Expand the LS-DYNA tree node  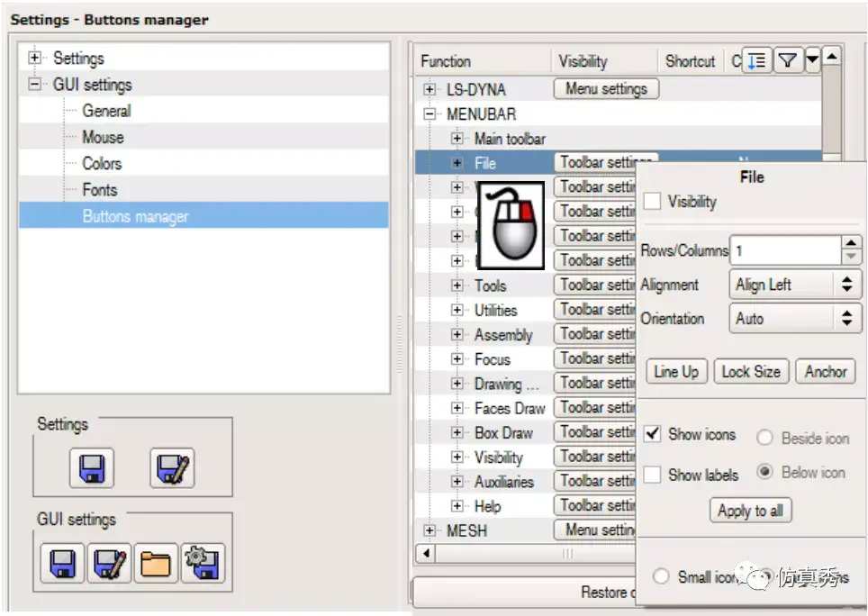click(429, 89)
